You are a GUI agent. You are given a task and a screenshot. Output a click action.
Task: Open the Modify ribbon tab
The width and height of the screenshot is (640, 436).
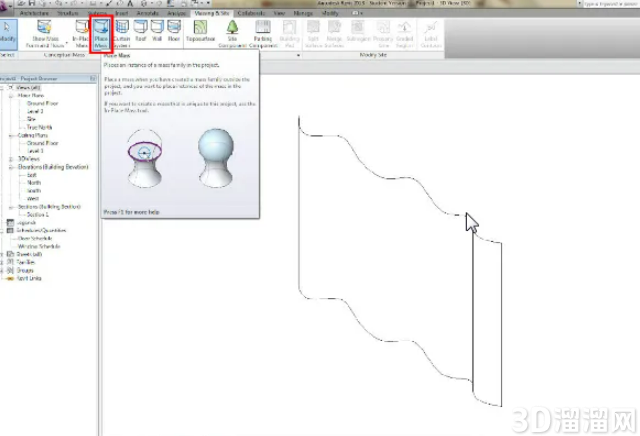[x=330, y=13]
